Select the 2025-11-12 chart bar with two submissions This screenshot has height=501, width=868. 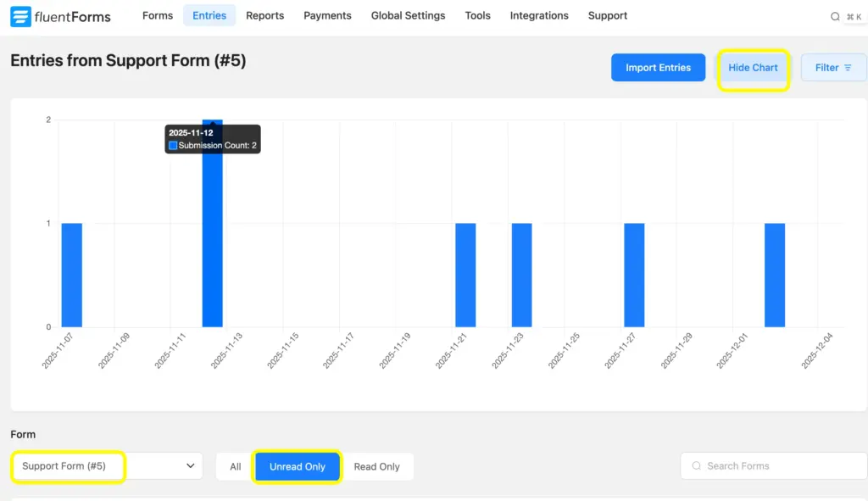212,254
